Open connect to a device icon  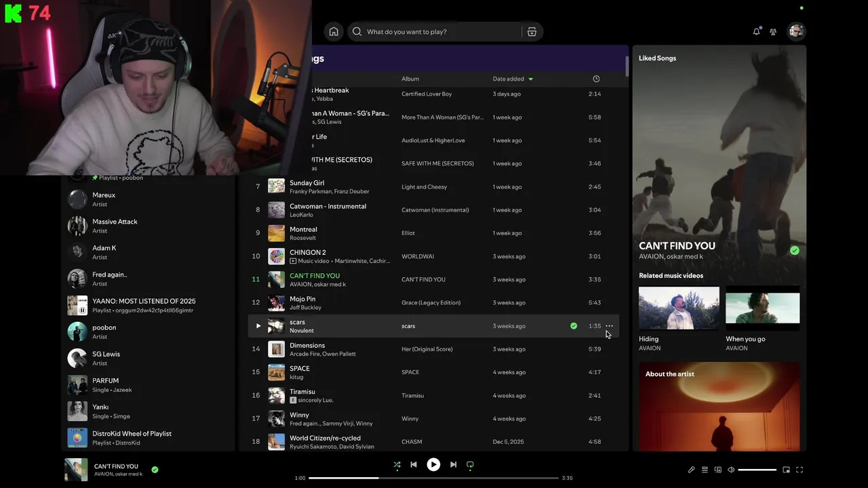coord(718,470)
